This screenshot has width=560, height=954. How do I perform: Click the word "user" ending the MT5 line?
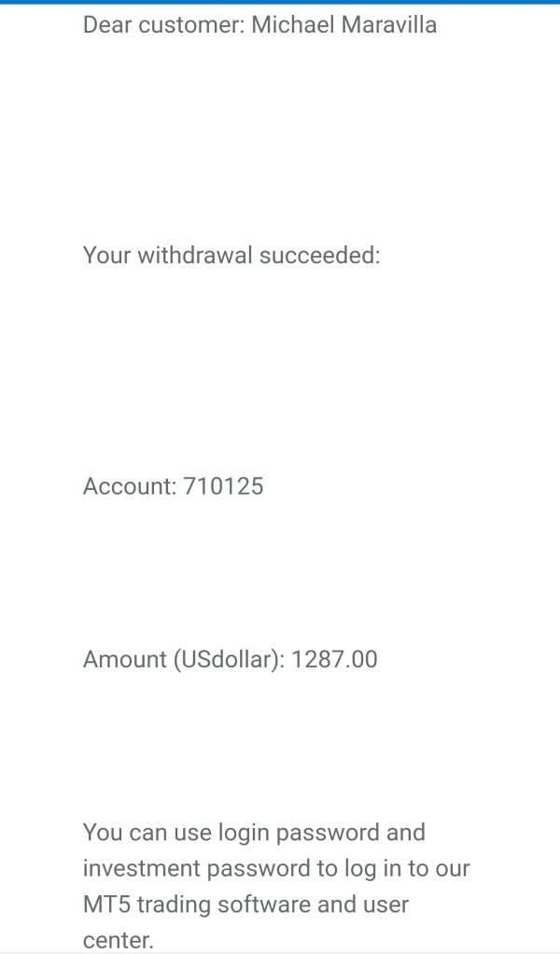(x=386, y=905)
